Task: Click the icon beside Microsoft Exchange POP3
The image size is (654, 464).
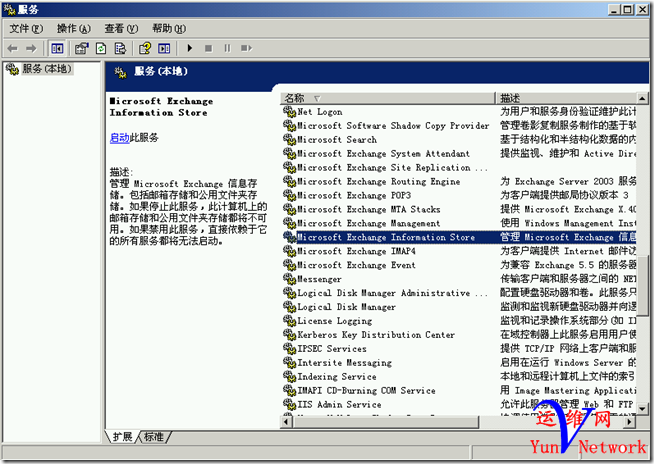Action: tap(289, 195)
